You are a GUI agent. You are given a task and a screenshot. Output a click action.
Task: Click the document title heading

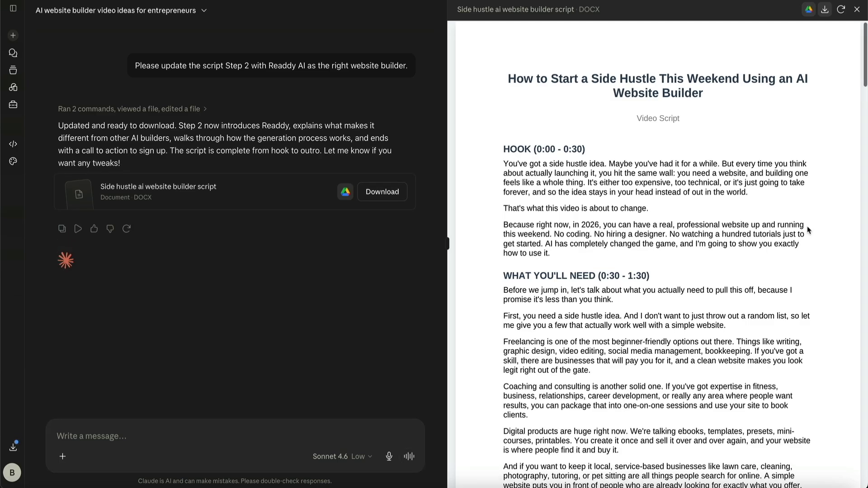pos(658,86)
